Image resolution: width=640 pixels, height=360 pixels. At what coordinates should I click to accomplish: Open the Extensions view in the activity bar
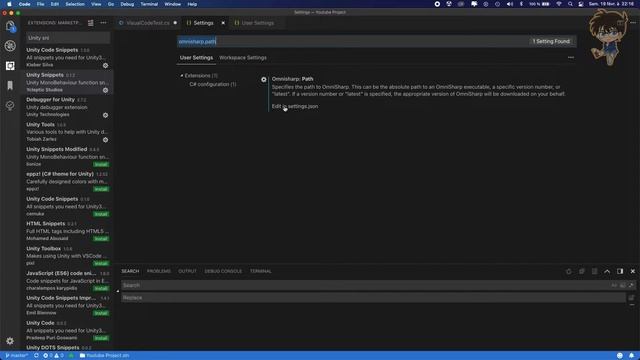pos(10,66)
